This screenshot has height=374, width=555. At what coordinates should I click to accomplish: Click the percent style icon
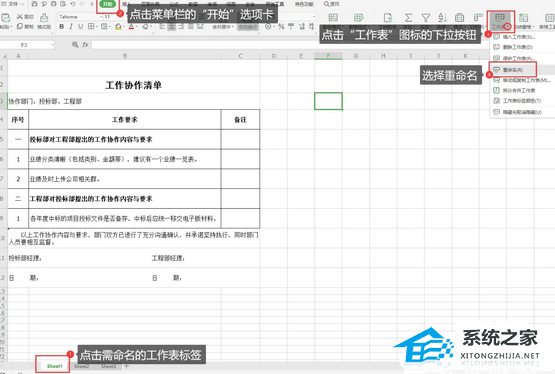point(281,27)
